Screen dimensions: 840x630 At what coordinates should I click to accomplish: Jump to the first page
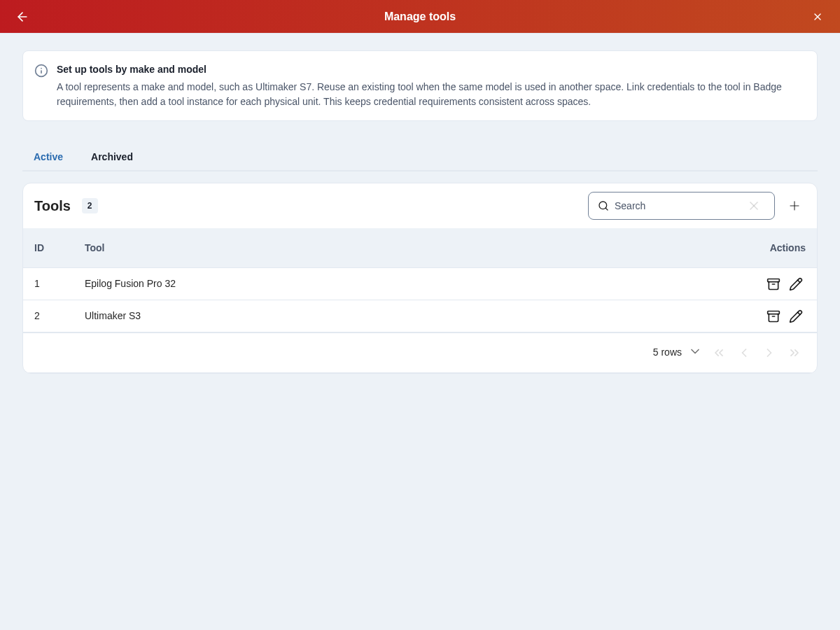[719, 353]
